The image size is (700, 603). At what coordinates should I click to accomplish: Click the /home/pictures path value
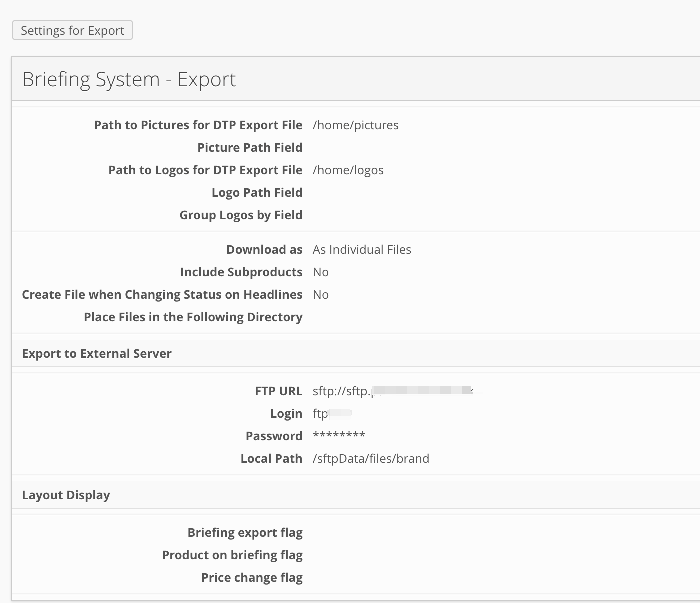click(355, 125)
